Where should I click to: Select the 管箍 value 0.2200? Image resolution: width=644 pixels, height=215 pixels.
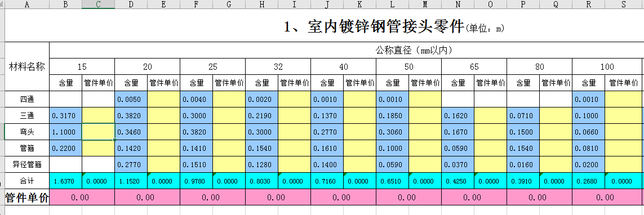click(66, 148)
